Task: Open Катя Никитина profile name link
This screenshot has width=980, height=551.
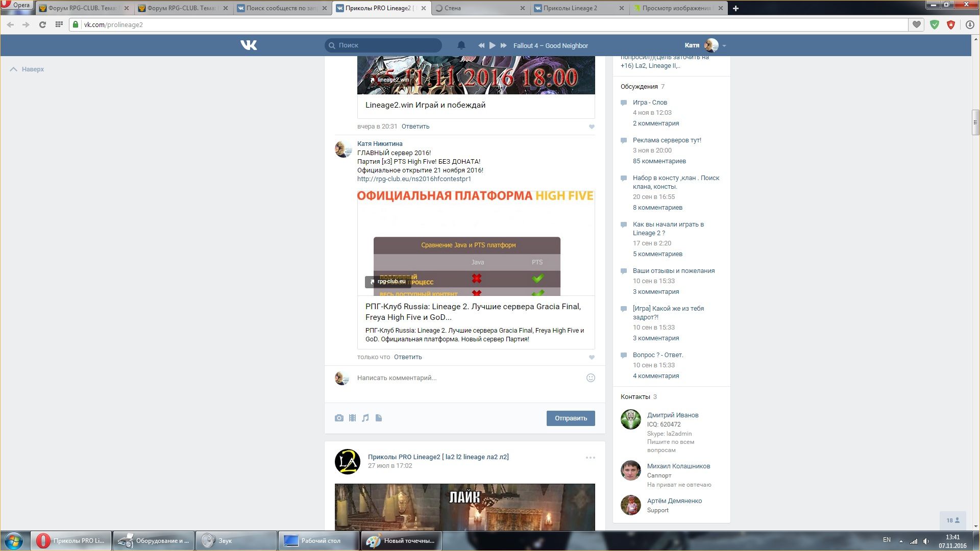Action: pyautogui.click(x=380, y=144)
